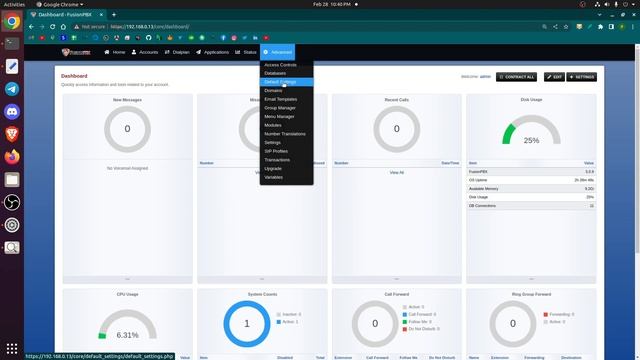This screenshot has width=640, height=360.
Task: Click the Contract All button
Action: [x=516, y=77]
